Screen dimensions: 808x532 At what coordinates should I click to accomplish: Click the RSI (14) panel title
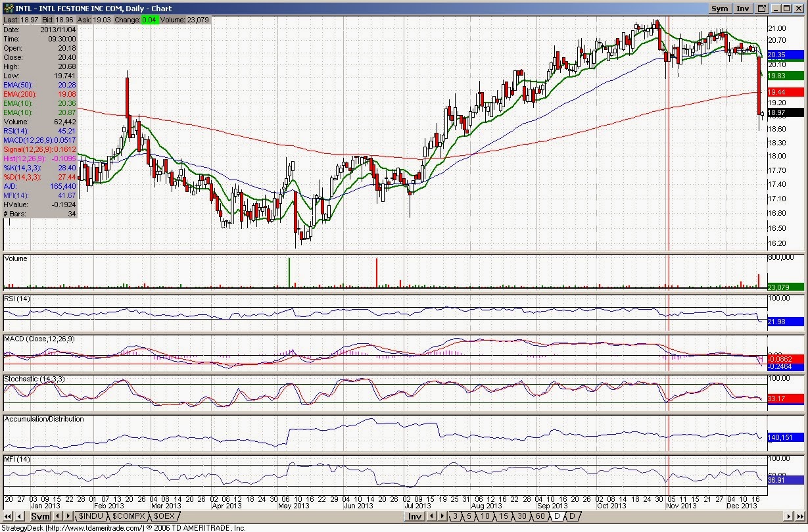click(x=17, y=299)
